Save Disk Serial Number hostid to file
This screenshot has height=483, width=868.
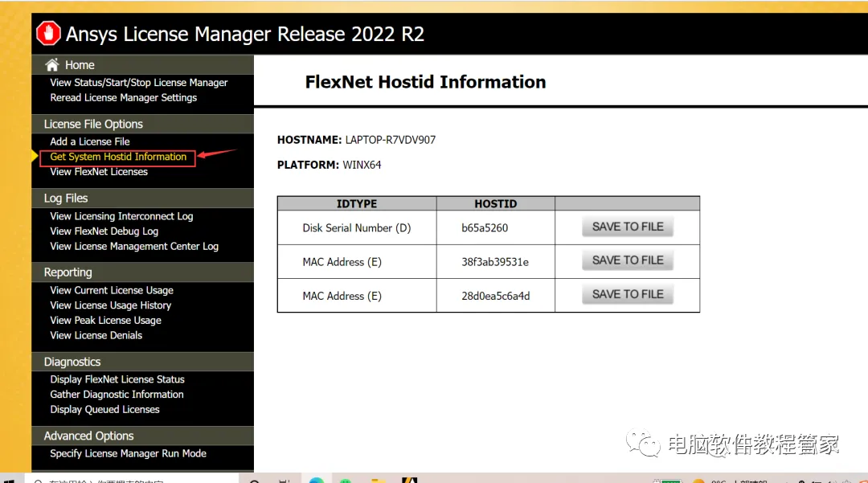point(628,227)
